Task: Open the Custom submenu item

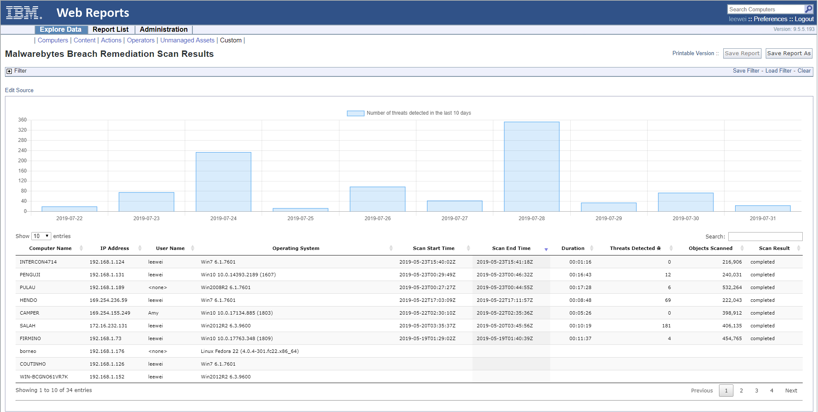Action: [x=231, y=40]
